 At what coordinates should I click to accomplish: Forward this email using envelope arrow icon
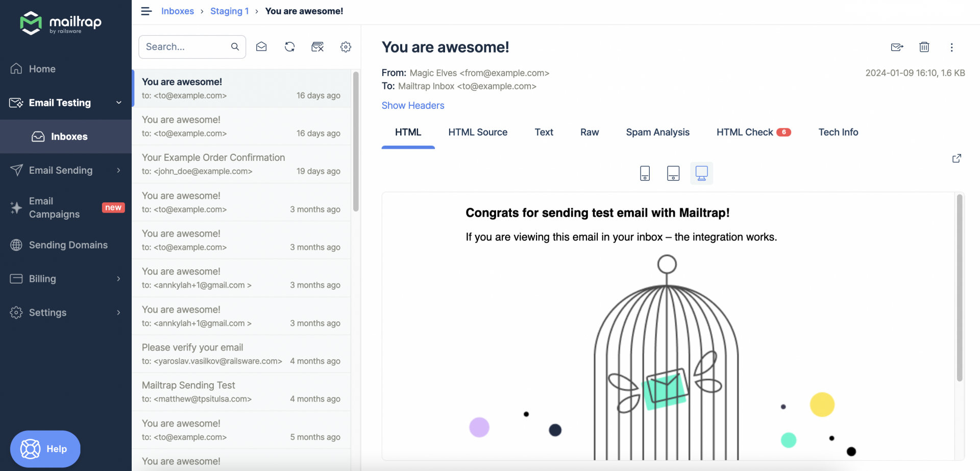[897, 48]
